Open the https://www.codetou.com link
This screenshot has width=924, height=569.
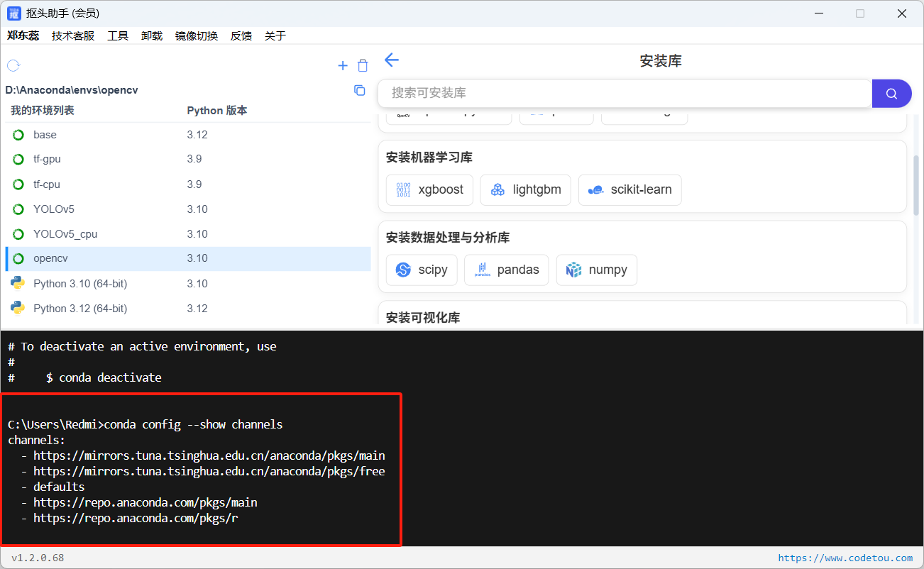click(x=845, y=558)
